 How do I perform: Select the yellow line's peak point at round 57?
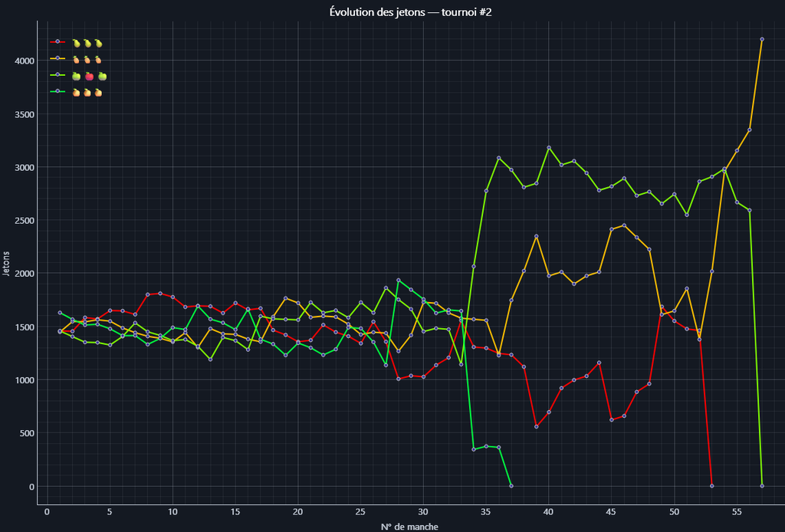[762, 39]
